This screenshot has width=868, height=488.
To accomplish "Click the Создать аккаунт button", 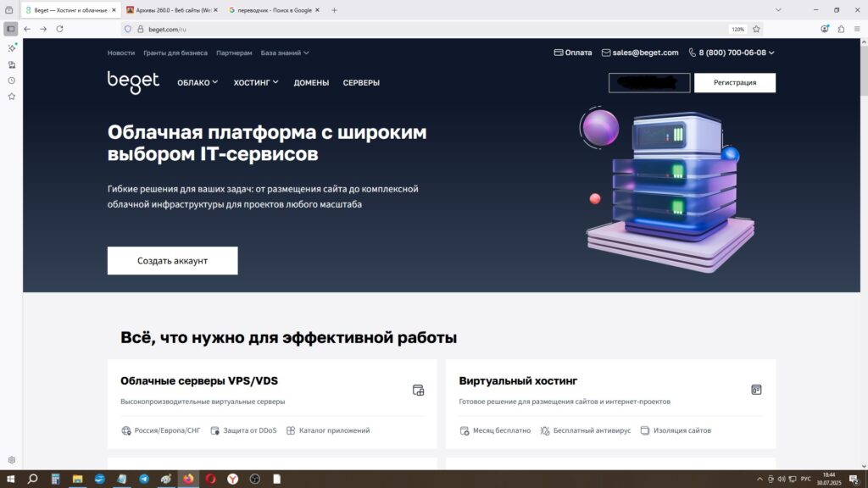I will (x=173, y=261).
